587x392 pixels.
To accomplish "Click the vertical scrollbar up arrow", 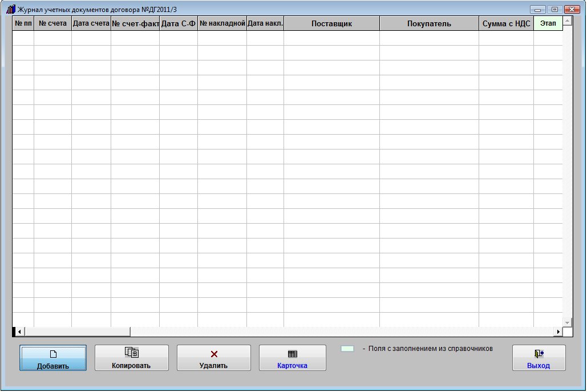I will (x=568, y=21).
